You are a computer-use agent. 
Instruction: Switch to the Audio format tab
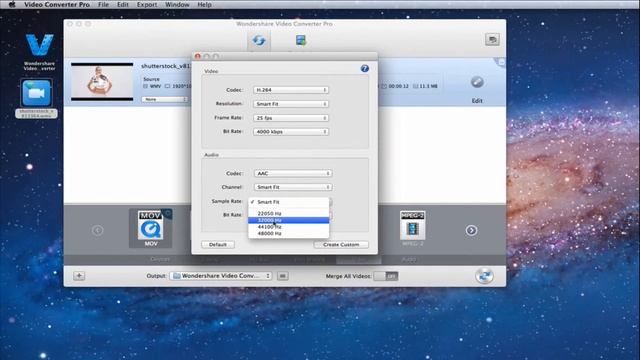click(409, 259)
